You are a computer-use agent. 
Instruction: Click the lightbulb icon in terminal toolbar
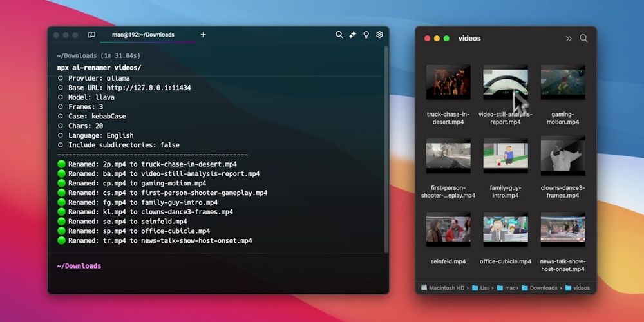[x=366, y=35]
